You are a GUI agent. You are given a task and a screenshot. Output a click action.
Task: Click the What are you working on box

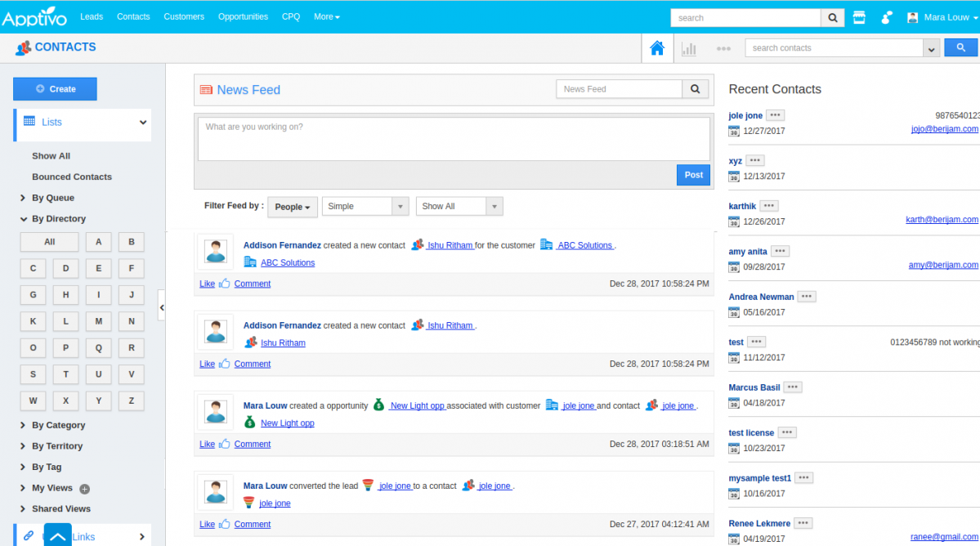454,139
